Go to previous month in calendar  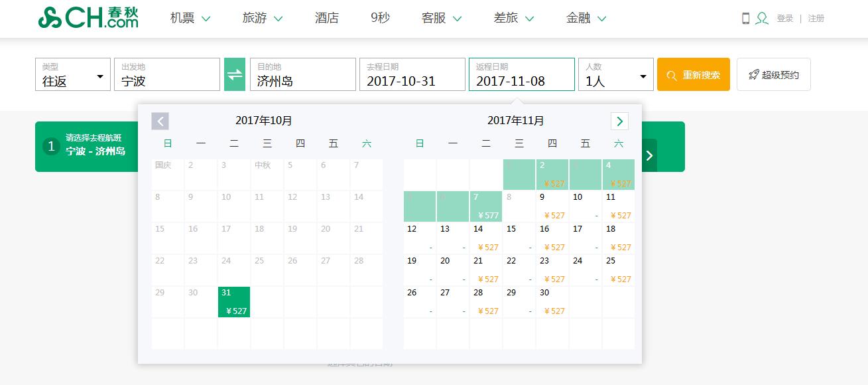pyautogui.click(x=160, y=121)
